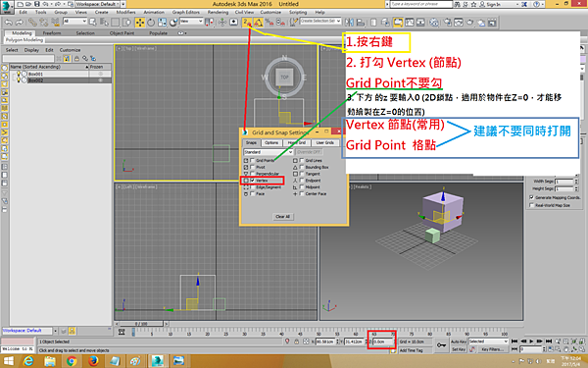This screenshot has height=368, width=588.
Task: Click the Clear All button
Action: click(x=283, y=217)
